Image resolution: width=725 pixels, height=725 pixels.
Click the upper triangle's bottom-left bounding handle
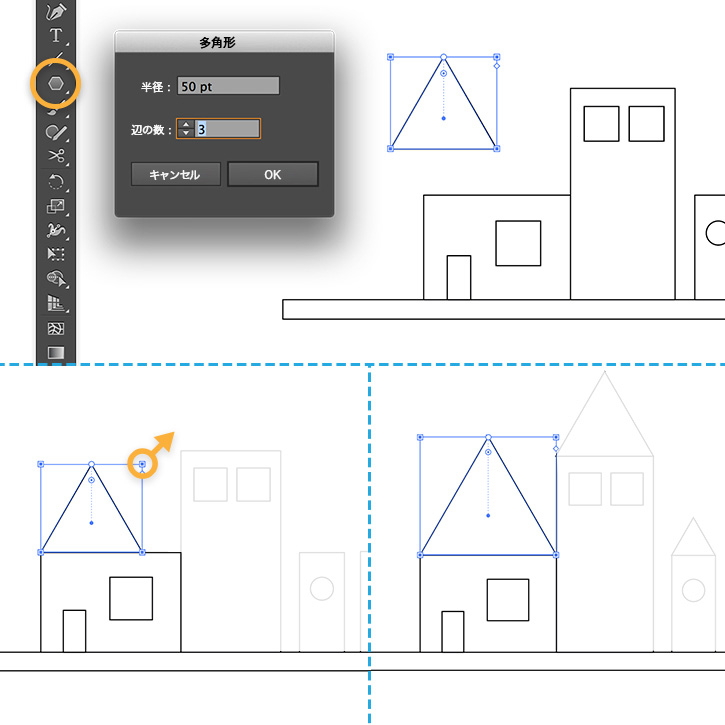pos(390,149)
